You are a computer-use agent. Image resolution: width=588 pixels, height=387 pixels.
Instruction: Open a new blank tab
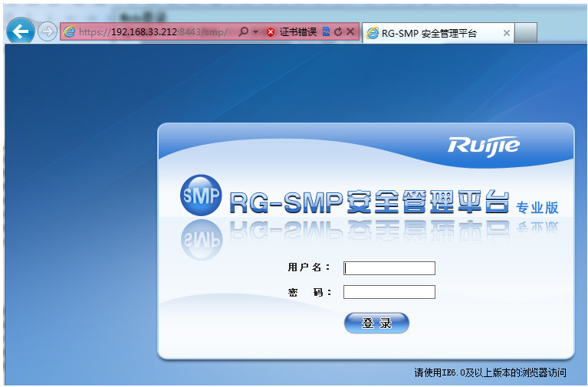pos(526,33)
